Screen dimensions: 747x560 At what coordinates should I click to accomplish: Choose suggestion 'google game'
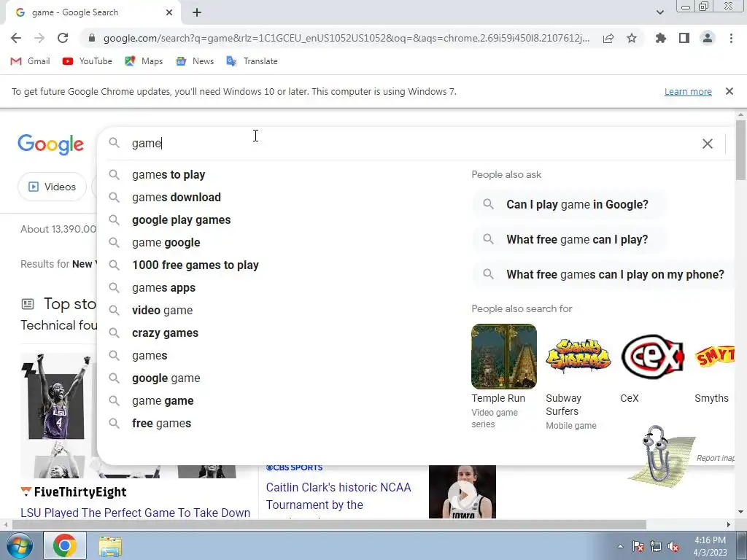[x=166, y=378]
